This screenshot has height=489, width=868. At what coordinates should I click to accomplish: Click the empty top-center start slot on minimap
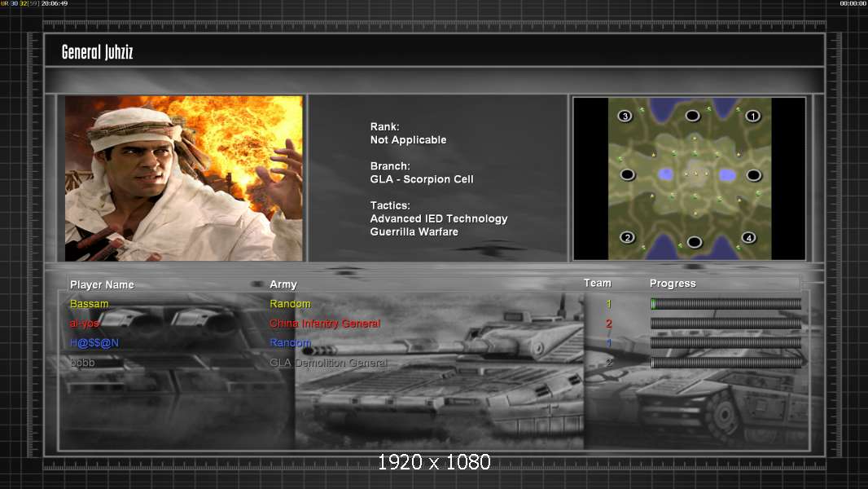(692, 116)
